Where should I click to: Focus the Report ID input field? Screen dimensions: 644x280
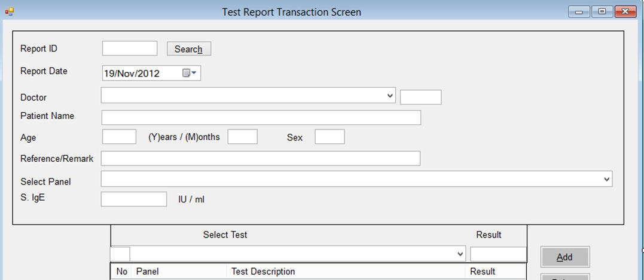[x=130, y=48]
